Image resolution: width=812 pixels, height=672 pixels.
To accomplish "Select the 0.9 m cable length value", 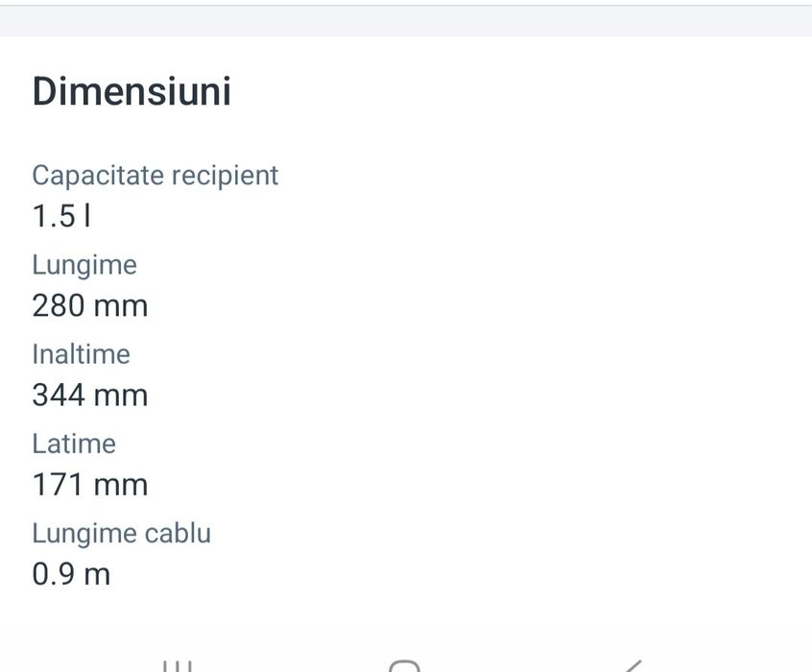I will coord(71,574).
